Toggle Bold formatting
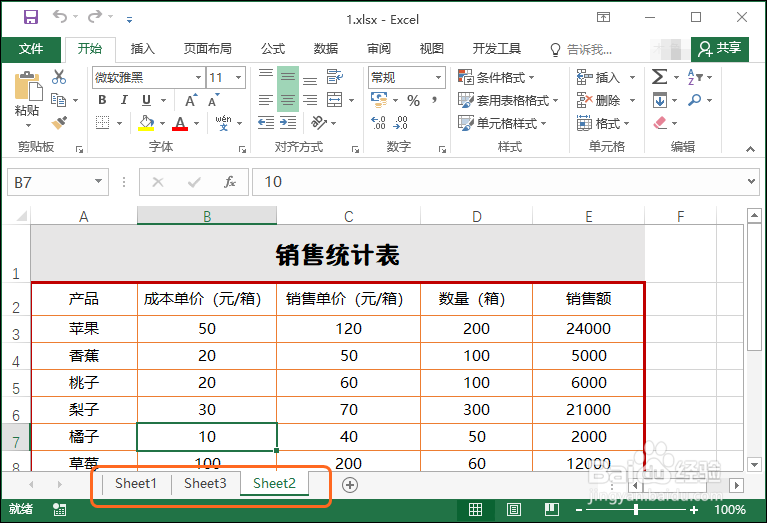 102,100
